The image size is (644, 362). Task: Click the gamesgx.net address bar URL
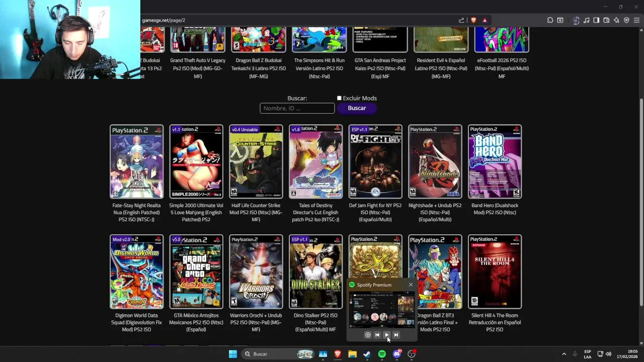pos(164,20)
